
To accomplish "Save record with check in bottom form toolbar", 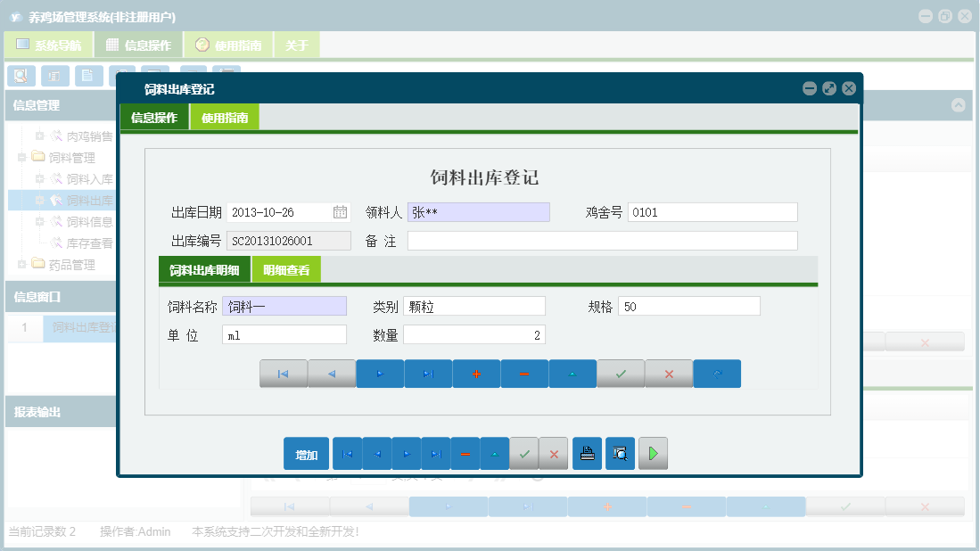I will 524,454.
